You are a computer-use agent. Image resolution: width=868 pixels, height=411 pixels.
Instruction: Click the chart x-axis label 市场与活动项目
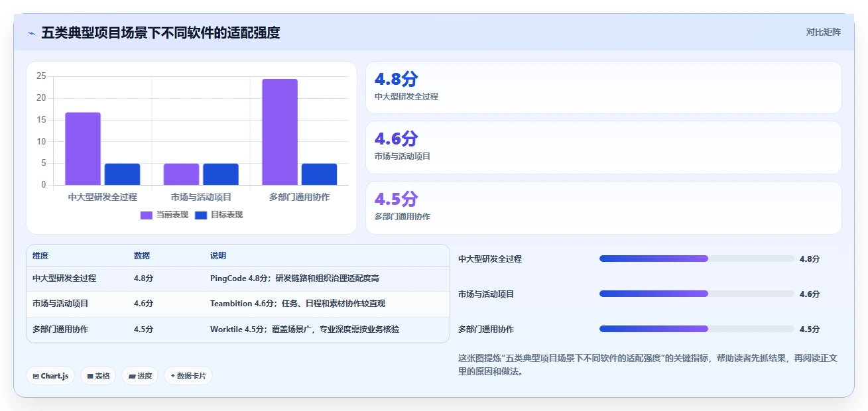click(201, 197)
